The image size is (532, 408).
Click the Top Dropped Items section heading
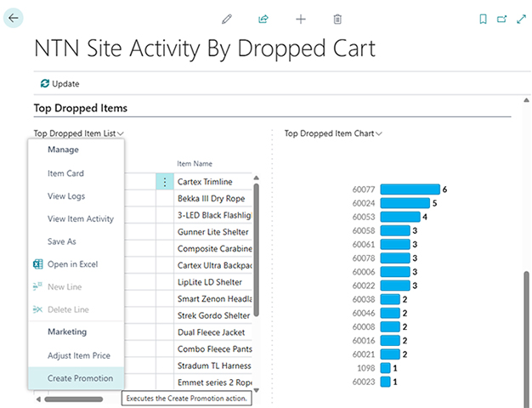(81, 108)
